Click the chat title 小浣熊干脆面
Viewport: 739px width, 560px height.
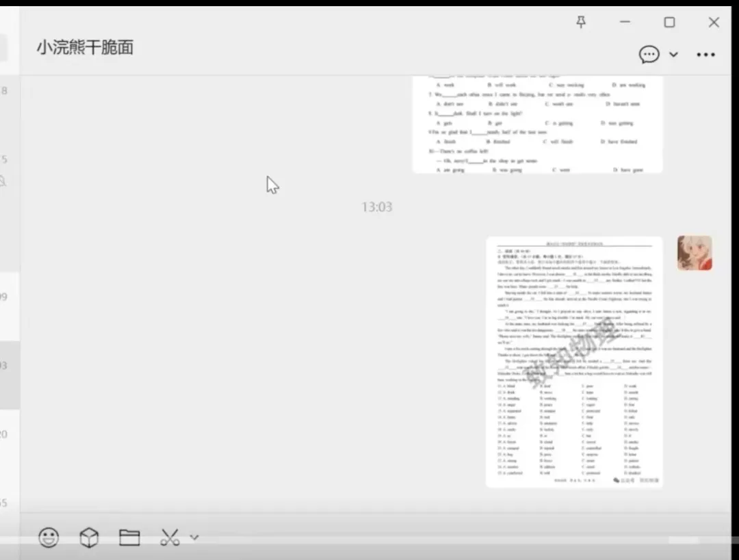[x=85, y=48]
